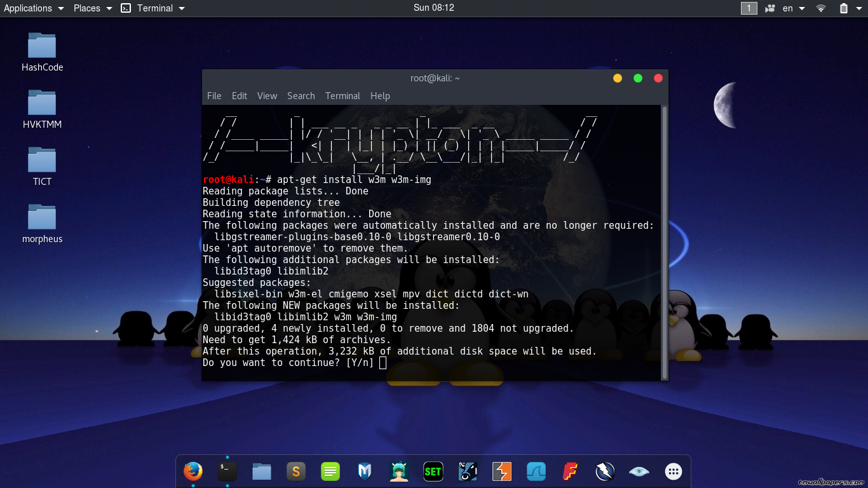Viewport: 868px width, 488px height.
Task: Click the cursor after the [Y/n] prompt
Action: click(383, 363)
